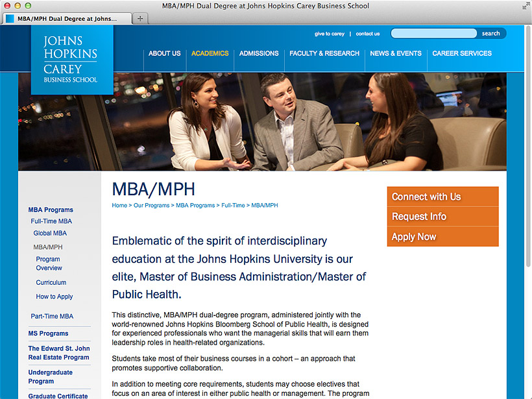
Task: Open Undergraduate Program in the sidebar
Action: coord(50,376)
